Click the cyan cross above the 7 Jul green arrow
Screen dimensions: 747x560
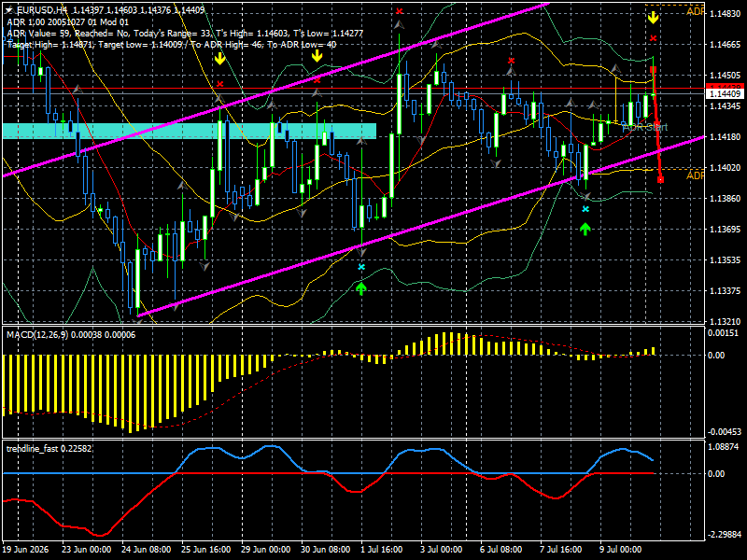pyautogui.click(x=585, y=209)
